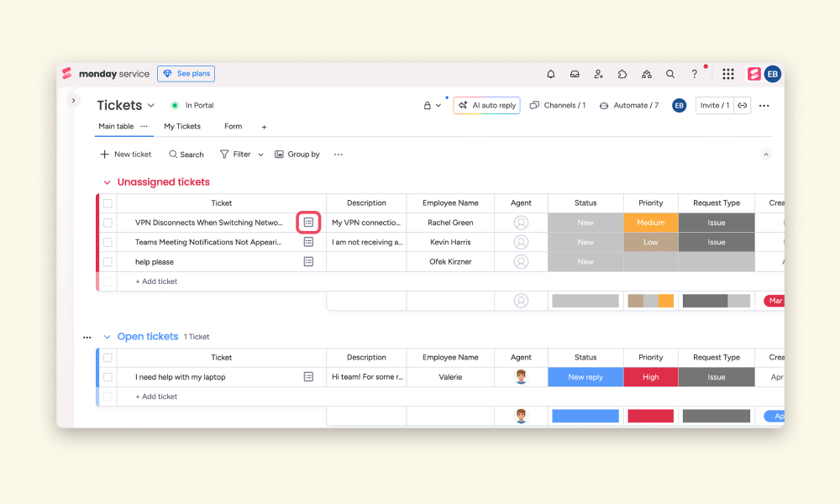The height and width of the screenshot is (504, 840).
Task: Open the Form tab
Action: coord(233,126)
